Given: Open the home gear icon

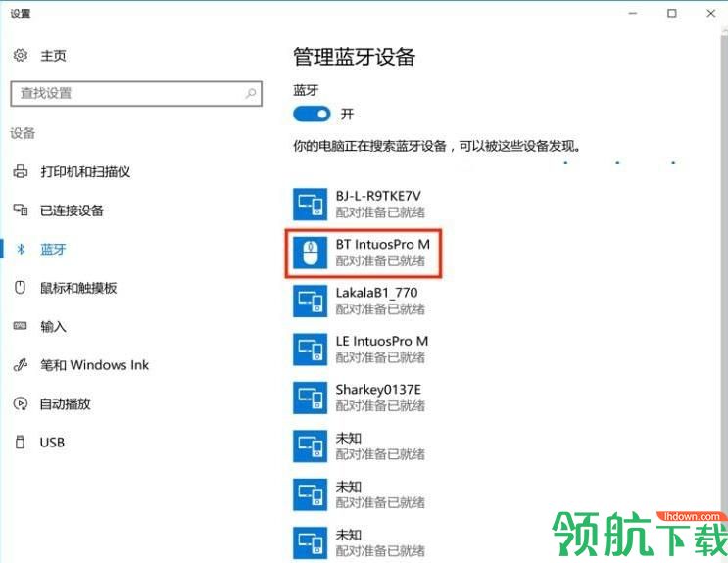Looking at the screenshot, I should click(x=20, y=55).
